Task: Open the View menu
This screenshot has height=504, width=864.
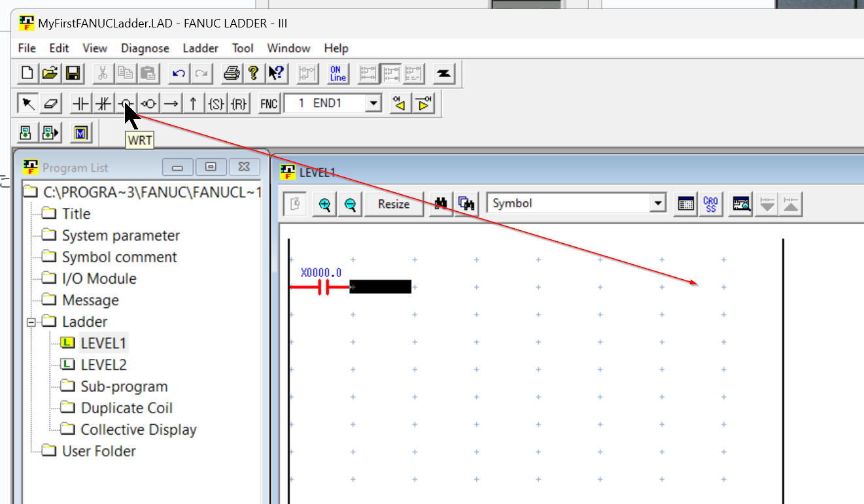Action: pyautogui.click(x=95, y=48)
